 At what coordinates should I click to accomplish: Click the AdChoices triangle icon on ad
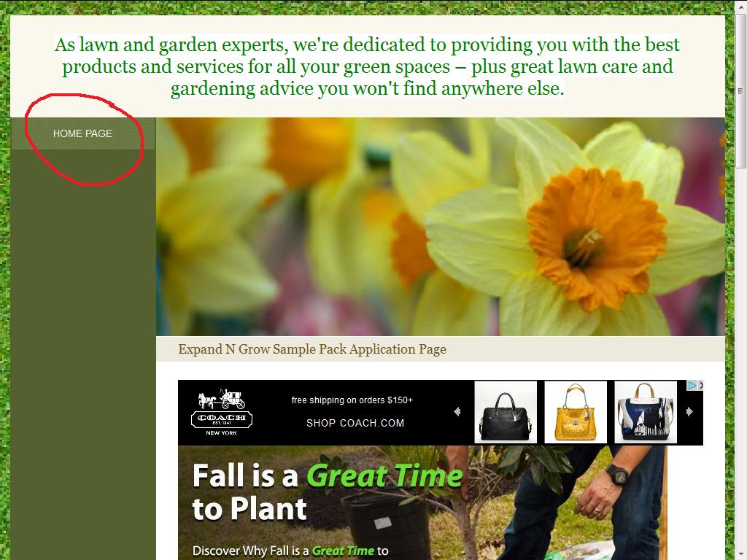[692, 385]
